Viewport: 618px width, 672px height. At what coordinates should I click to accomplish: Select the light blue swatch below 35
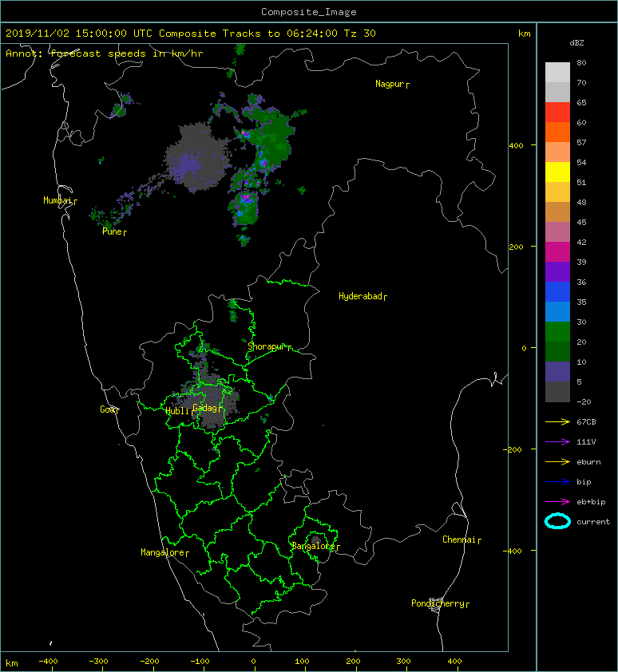[557, 311]
